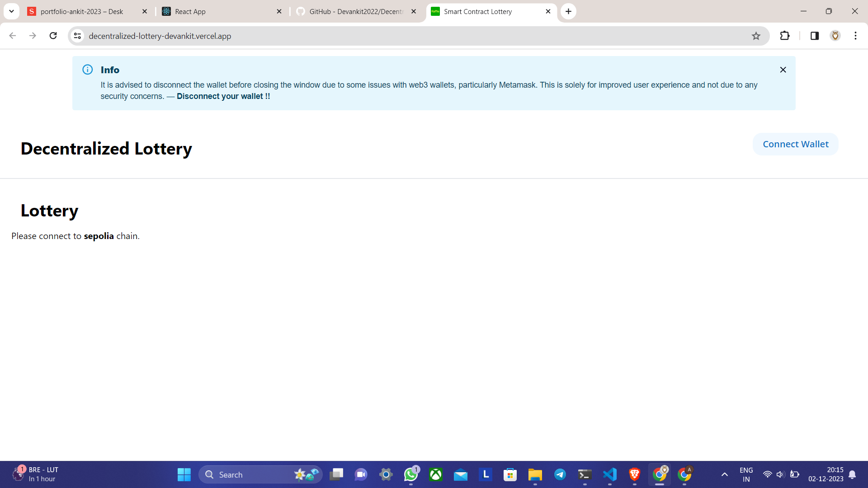
Task: Expand the tab search dropdown
Action: coord(11,11)
